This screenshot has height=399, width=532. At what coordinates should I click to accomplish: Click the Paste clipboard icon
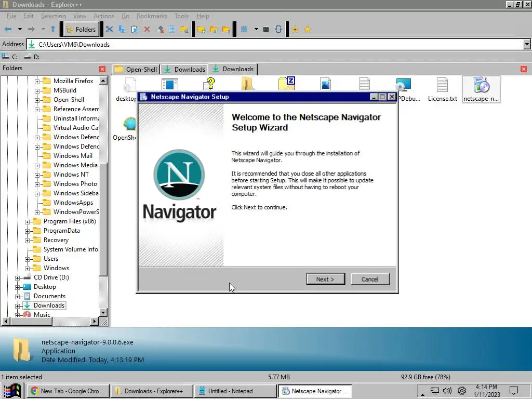point(135,30)
